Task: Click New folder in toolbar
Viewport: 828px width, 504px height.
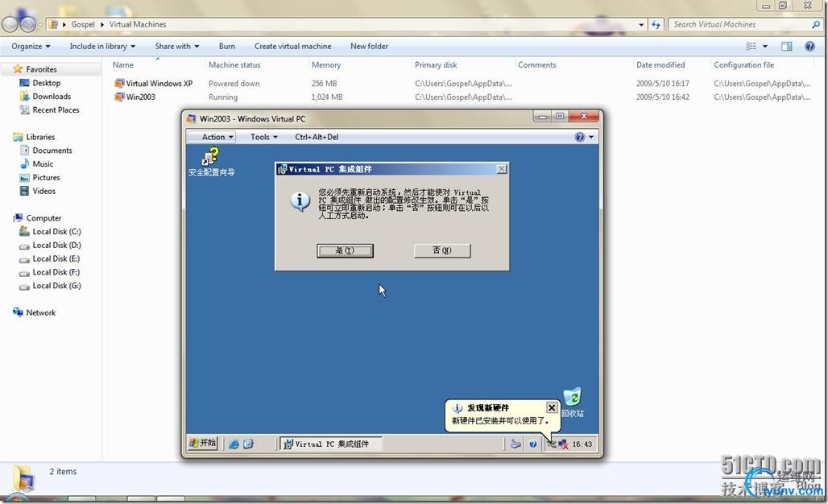Action: (x=369, y=47)
